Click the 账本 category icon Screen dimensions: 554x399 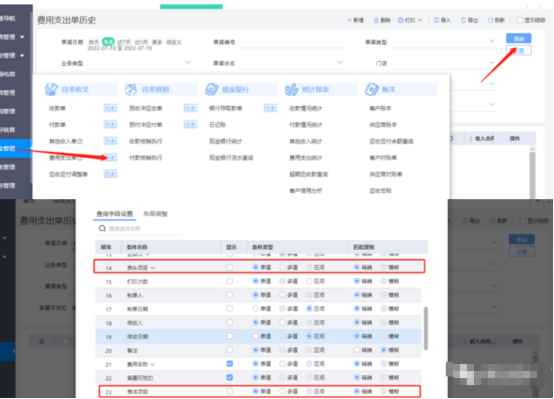click(372, 89)
